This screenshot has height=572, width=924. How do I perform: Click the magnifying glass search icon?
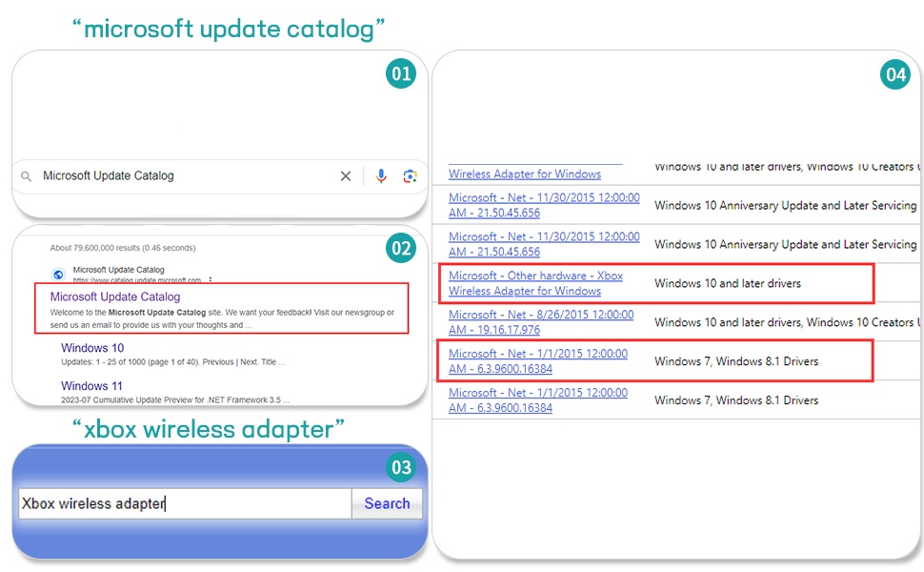[x=24, y=175]
